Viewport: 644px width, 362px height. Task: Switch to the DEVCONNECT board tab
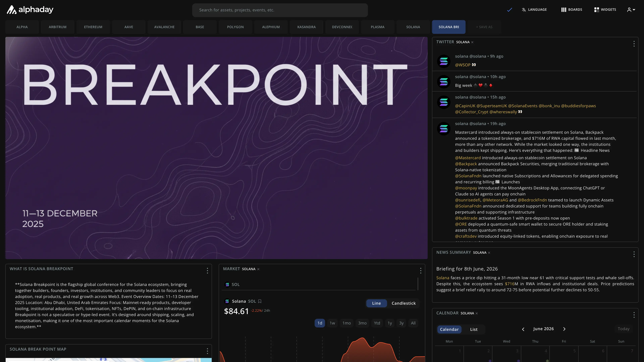[342, 27]
